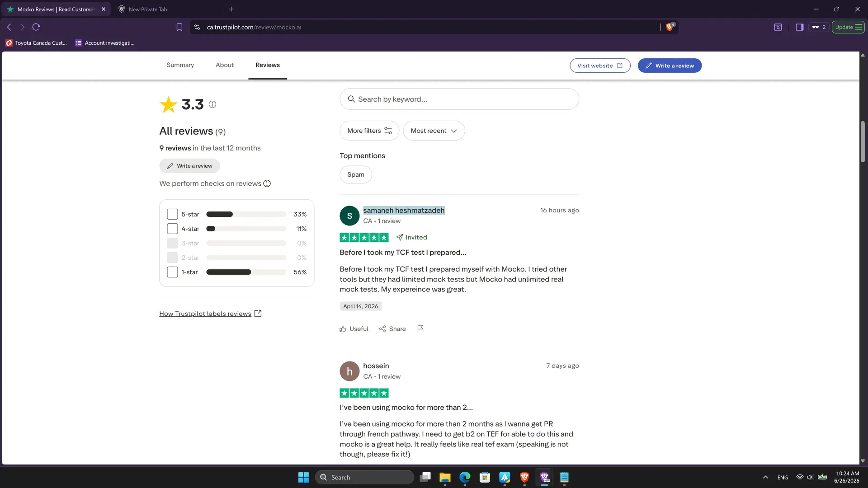Click the page vertical scrollbar thumb
Image resolution: width=868 pixels, height=488 pixels.
[863, 141]
